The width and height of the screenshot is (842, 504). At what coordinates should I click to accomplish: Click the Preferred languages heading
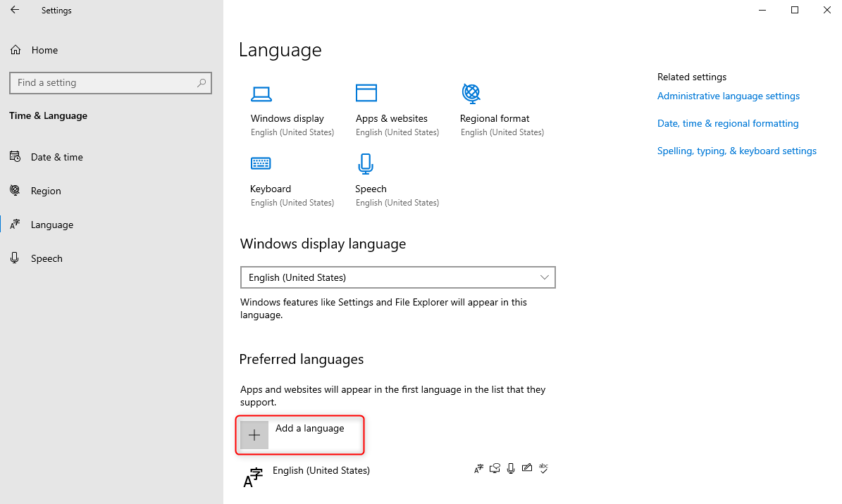302,359
